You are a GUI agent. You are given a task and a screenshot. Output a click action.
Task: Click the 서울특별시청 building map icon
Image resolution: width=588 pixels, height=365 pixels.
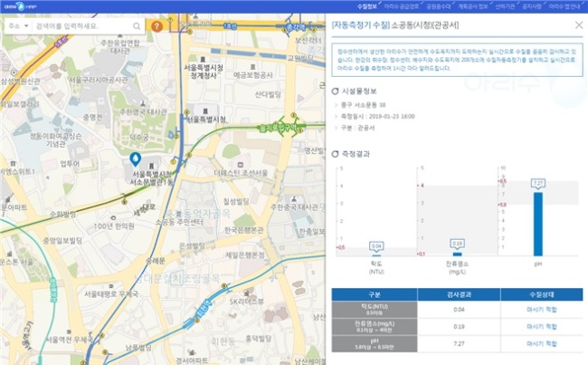pos(205,111)
